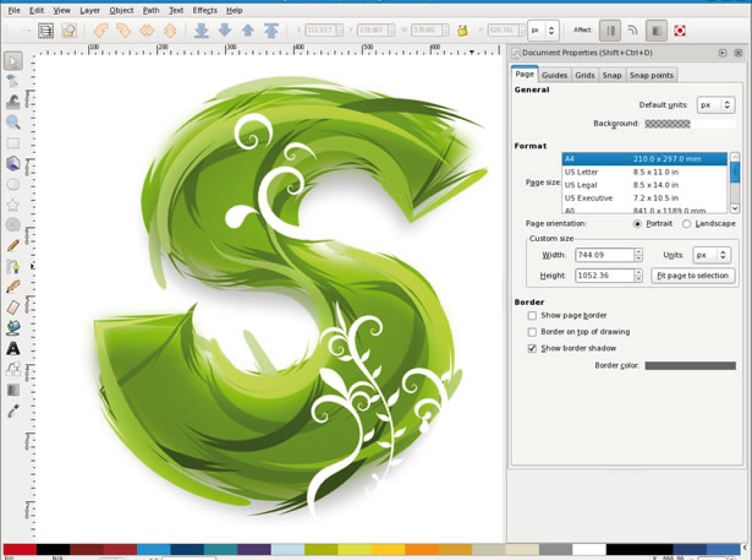Viewport: 752px width, 560px height.
Task: Open the Custom size Units dropdown
Action: (711, 255)
